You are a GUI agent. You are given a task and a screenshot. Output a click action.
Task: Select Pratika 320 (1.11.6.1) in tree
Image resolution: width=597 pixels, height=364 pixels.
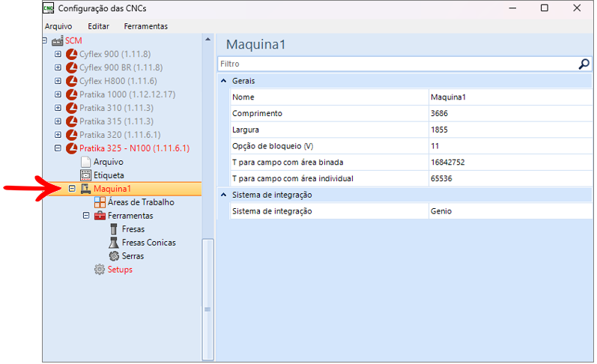(120, 135)
